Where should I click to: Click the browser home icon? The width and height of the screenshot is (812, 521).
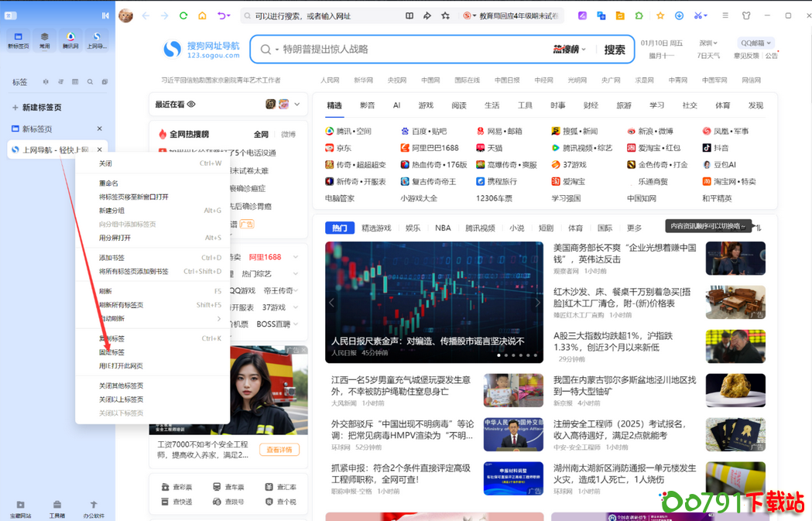[x=202, y=14]
